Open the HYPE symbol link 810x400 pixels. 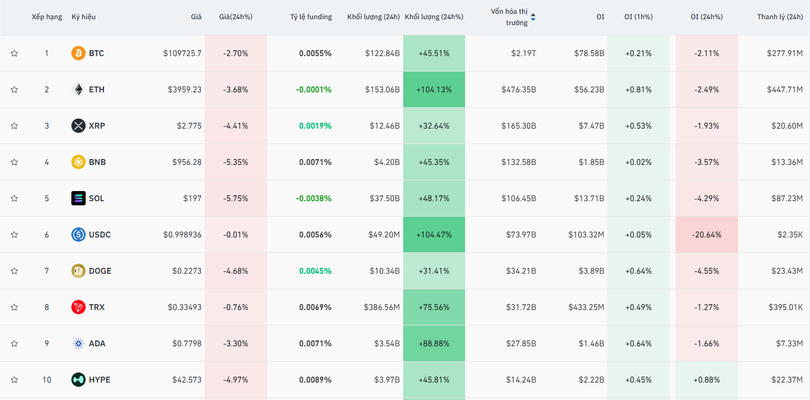tap(99, 380)
